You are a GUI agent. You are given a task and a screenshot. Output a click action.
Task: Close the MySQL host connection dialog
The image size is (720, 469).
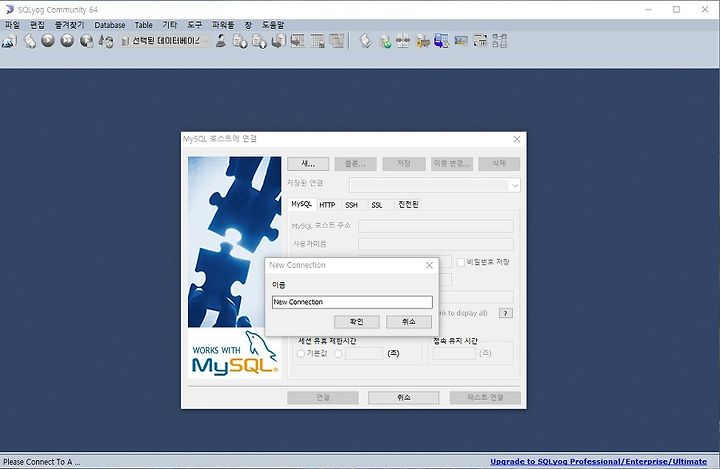[517, 139]
